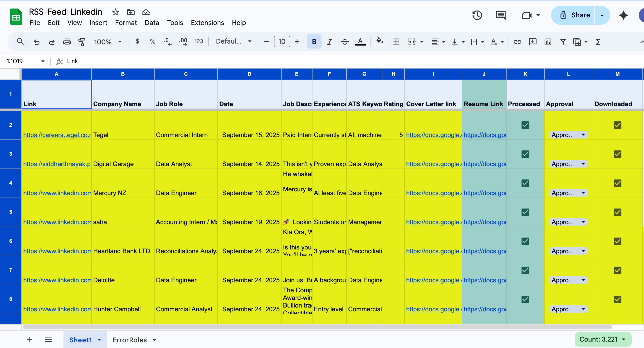Click the Merge cells icon

[x=412, y=42]
